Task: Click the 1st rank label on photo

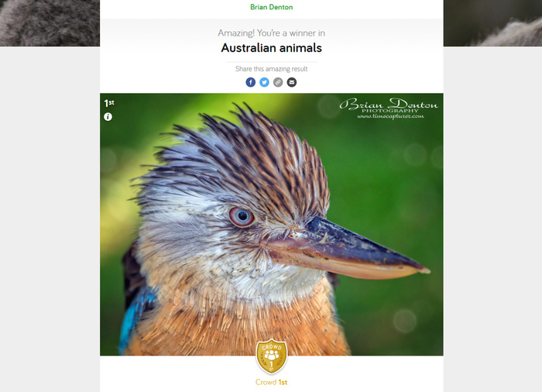Action: coord(109,103)
